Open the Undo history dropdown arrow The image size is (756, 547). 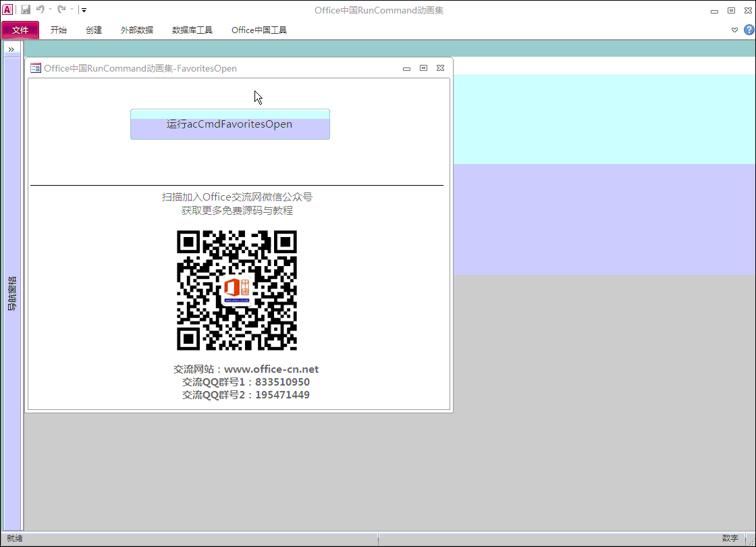pos(50,9)
